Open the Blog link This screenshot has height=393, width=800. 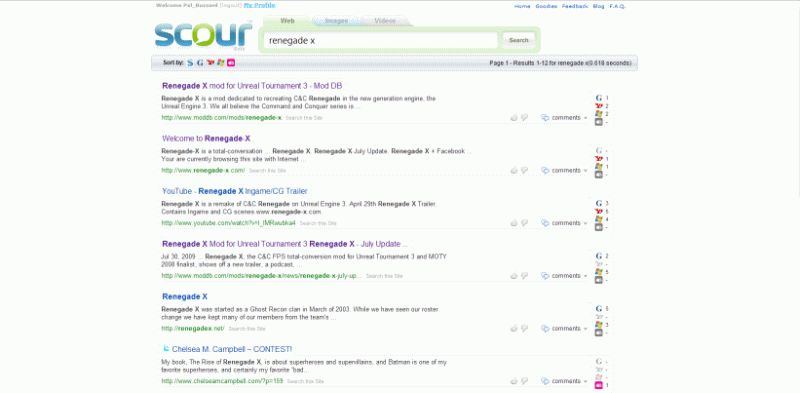[599, 6]
